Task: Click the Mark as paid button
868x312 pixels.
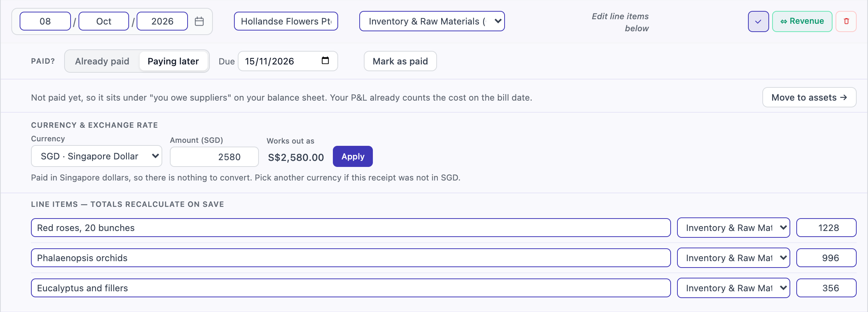Action: (x=400, y=61)
